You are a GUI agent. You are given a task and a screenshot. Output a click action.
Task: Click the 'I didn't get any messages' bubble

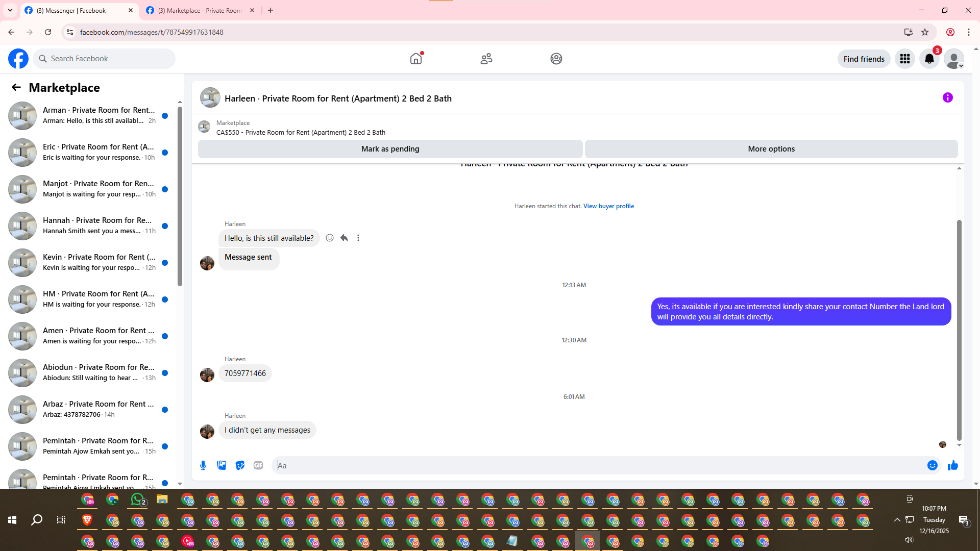coord(267,430)
